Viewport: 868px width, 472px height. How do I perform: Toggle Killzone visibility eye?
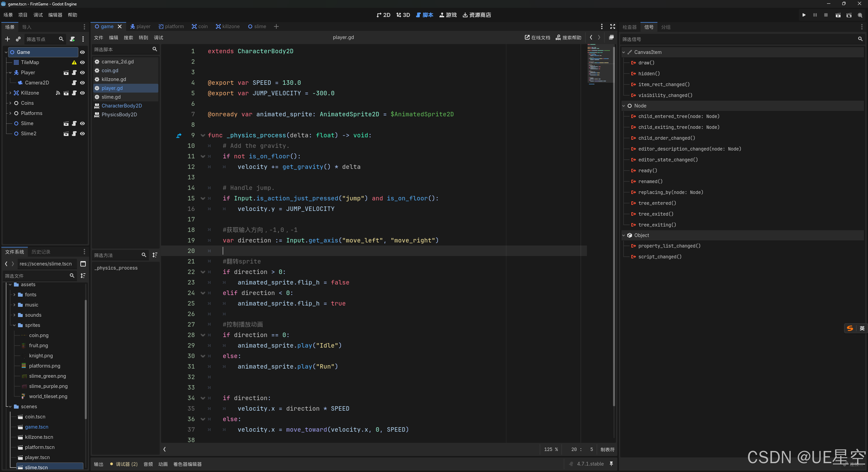(x=82, y=93)
